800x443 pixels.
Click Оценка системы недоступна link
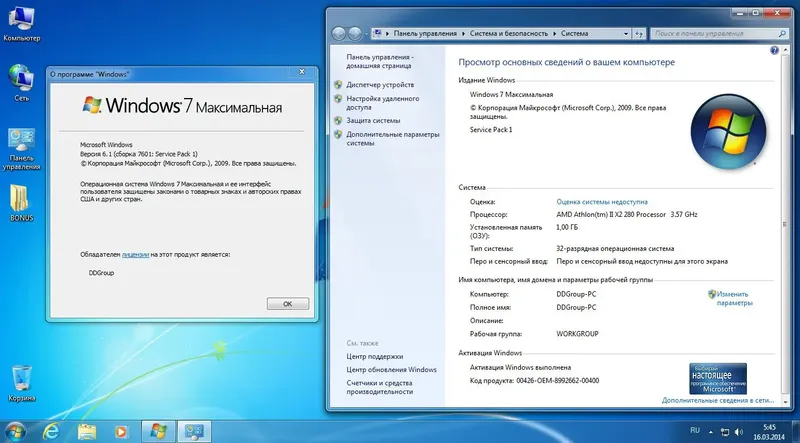pos(602,202)
